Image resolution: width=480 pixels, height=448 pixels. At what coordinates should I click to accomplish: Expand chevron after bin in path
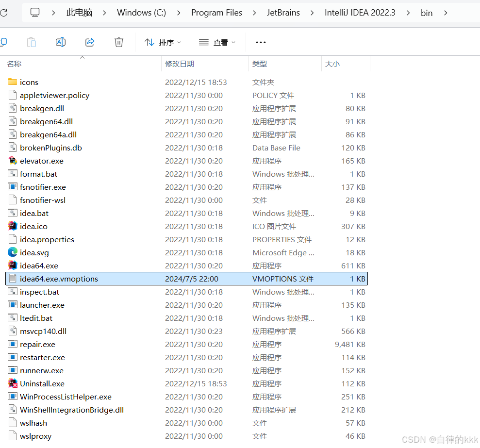pos(446,13)
